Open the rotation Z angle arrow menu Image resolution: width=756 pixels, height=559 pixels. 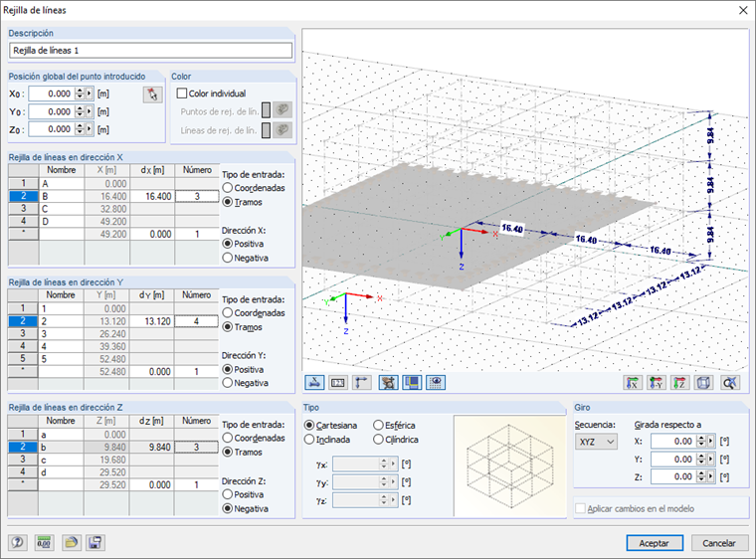click(710, 476)
